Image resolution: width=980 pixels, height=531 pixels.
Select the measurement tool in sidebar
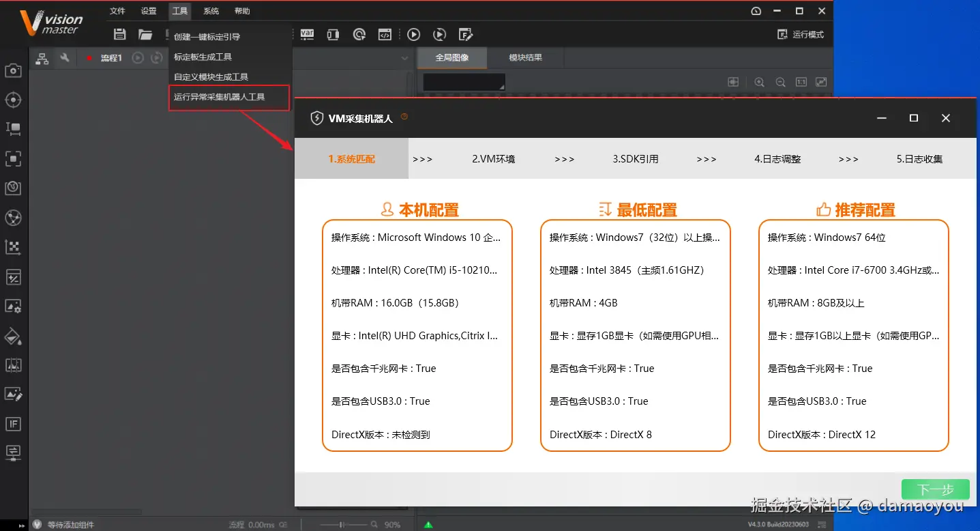(x=13, y=129)
